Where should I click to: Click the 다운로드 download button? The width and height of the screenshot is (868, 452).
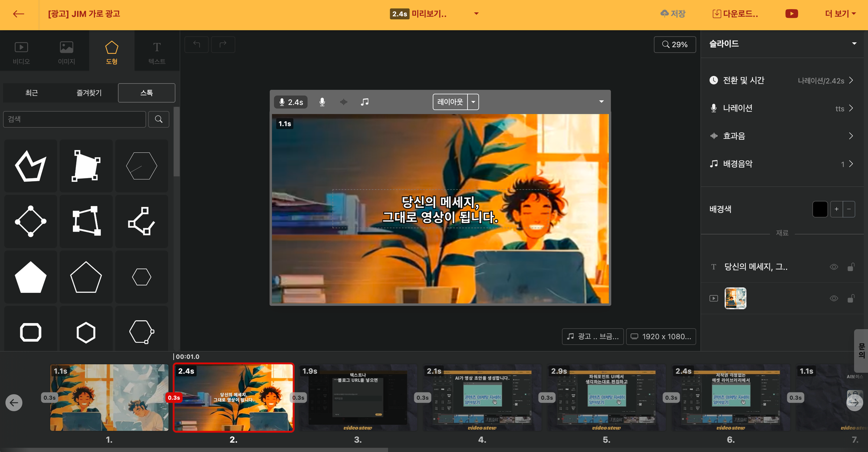pyautogui.click(x=736, y=14)
